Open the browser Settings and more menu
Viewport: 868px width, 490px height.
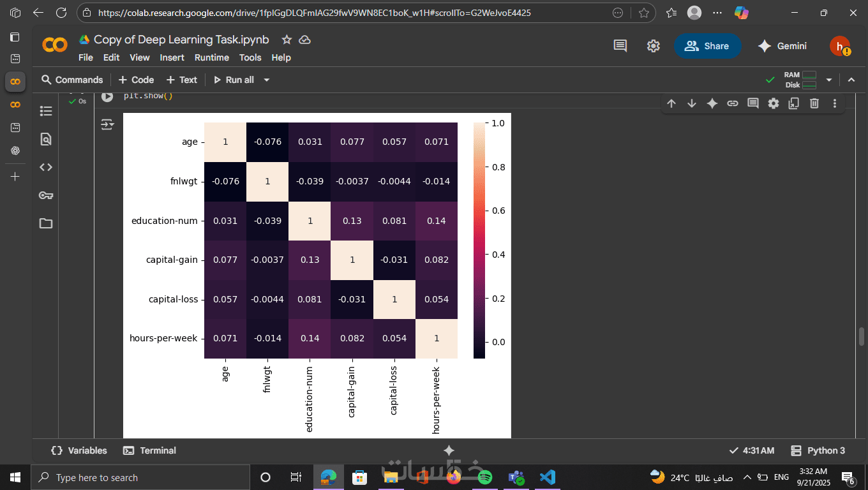(x=717, y=13)
